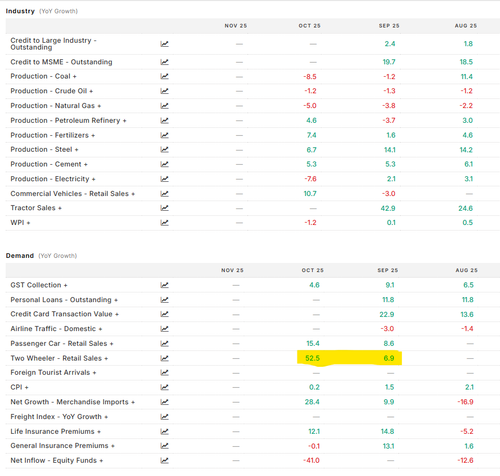
Task: Open chart icon for Merchandise Imports row
Action: click(164, 402)
